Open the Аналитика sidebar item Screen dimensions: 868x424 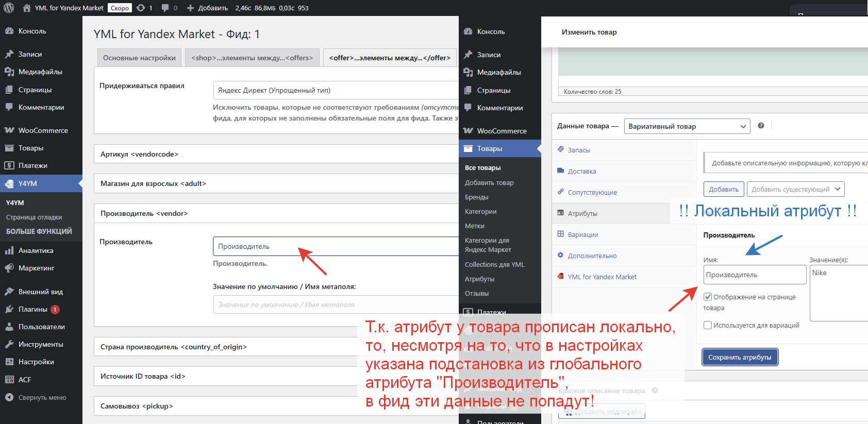(36, 250)
